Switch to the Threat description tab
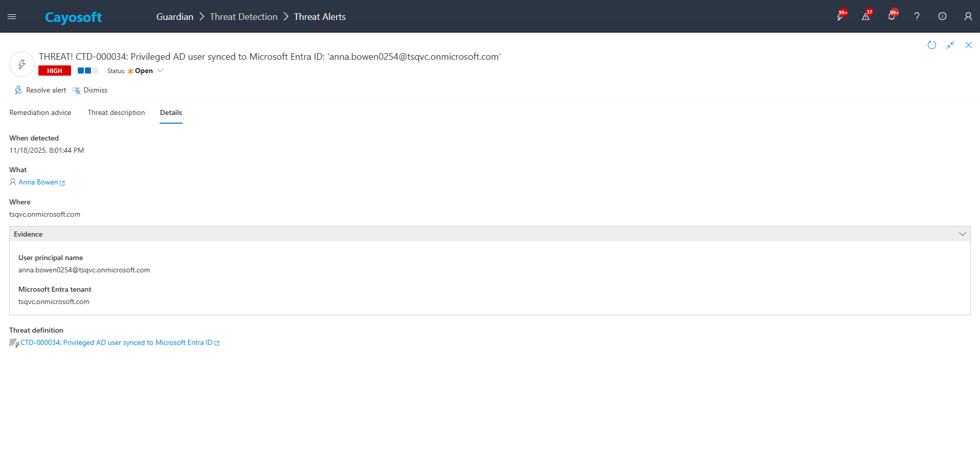The image size is (980, 464). pos(116,112)
